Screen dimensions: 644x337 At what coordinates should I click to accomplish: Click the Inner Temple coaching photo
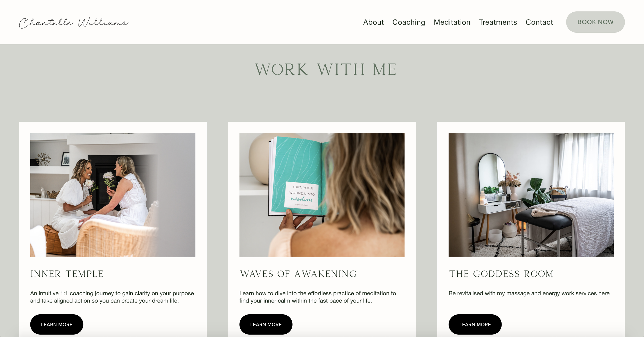(113, 195)
